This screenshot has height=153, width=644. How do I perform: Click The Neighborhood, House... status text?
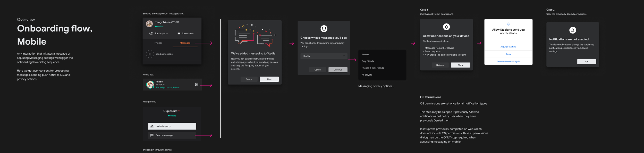[x=168, y=88]
